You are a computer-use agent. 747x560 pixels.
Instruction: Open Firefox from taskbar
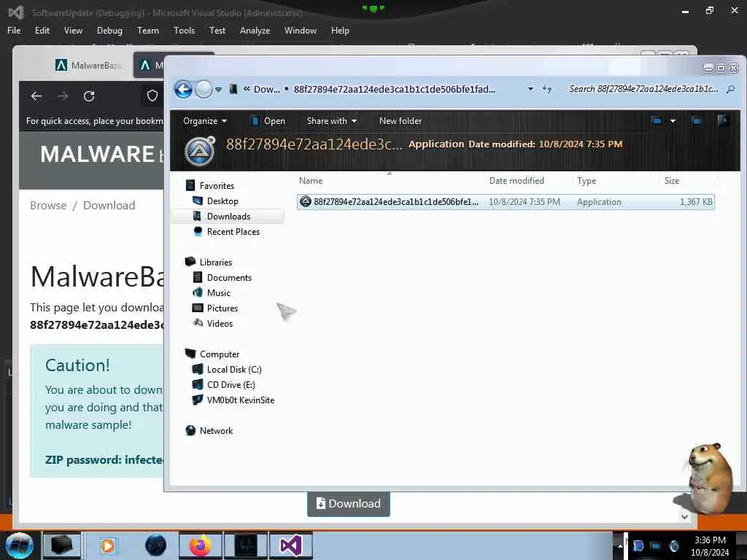click(201, 545)
